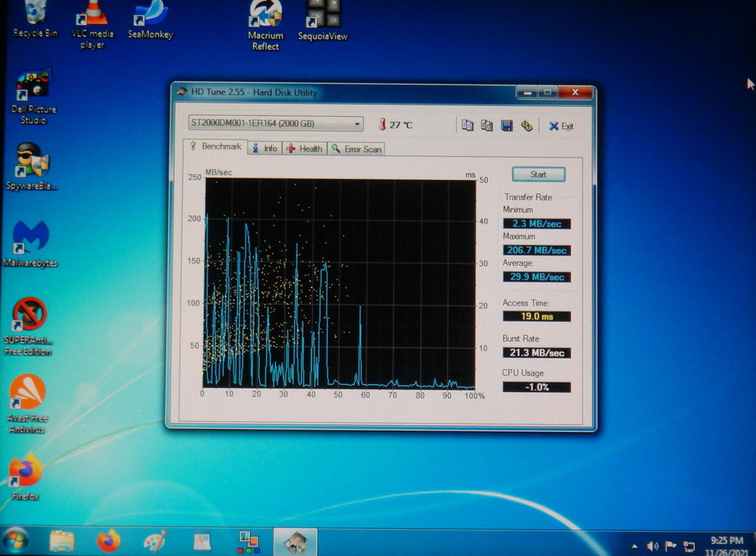Open Paint from the taskbar
Viewport: 756px width, 556px height.
pyautogui.click(x=155, y=541)
